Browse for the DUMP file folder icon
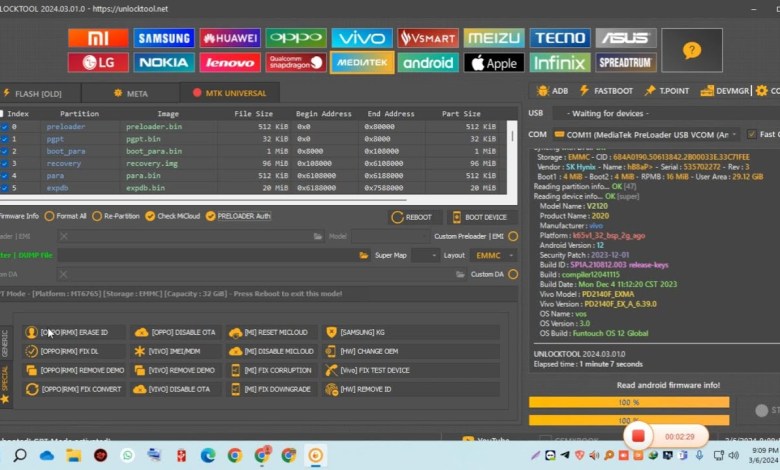 pyautogui.click(x=364, y=256)
